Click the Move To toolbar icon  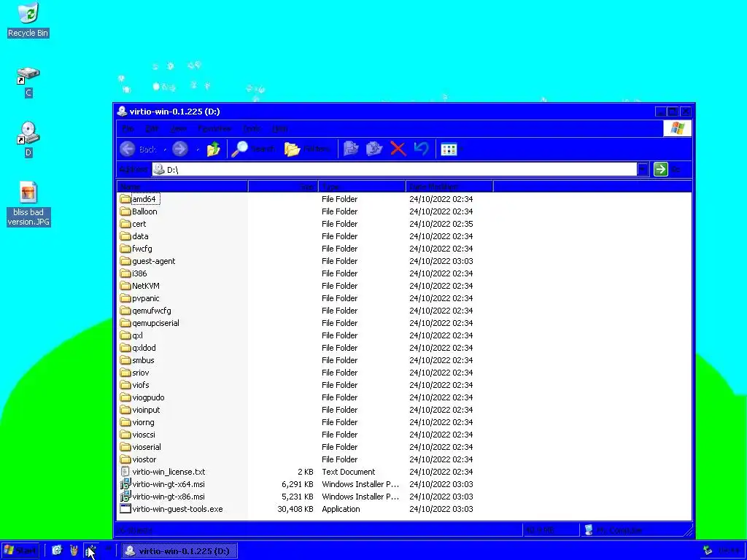(x=351, y=149)
